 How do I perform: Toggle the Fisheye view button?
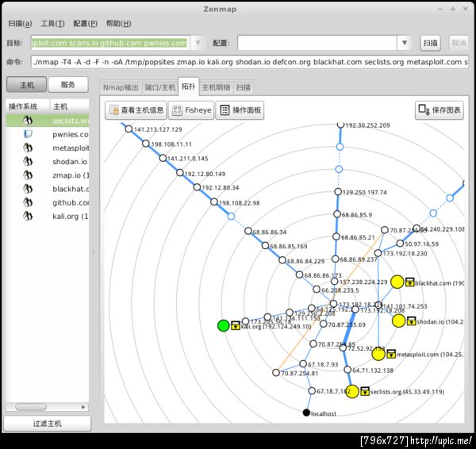191,110
